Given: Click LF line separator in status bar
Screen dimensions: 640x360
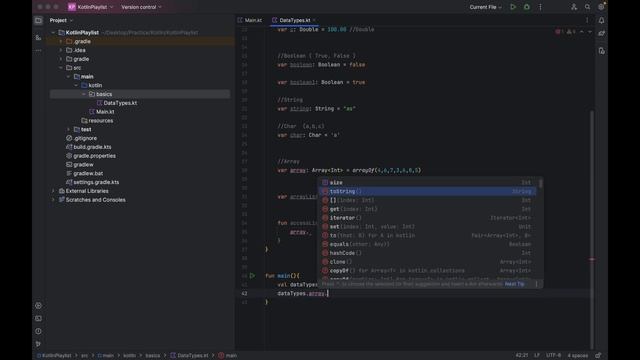Looking at the screenshot, I should click(537, 356).
